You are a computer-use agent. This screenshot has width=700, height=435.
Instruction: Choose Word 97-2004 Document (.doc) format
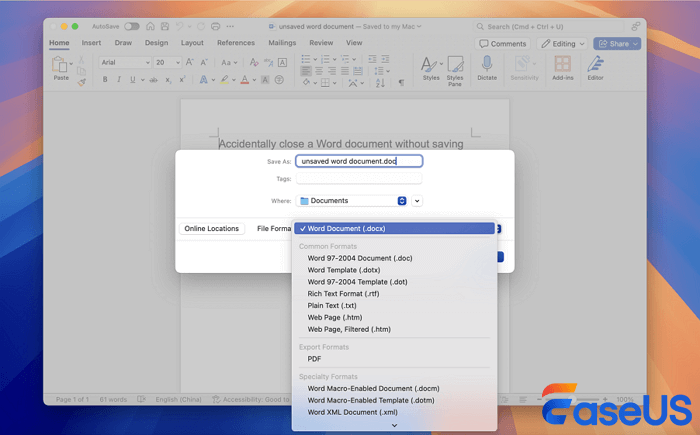click(x=394, y=258)
